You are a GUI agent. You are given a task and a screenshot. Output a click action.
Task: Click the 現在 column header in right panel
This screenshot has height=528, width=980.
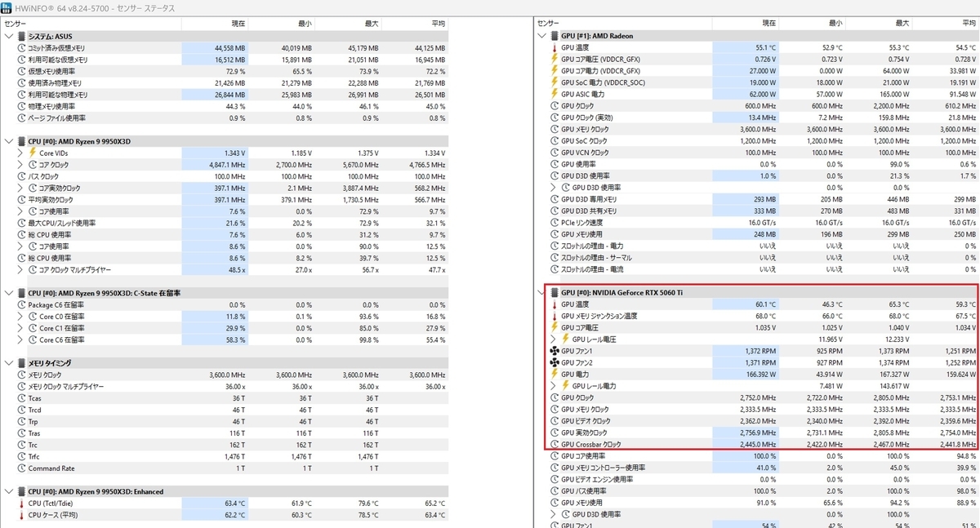click(746, 24)
